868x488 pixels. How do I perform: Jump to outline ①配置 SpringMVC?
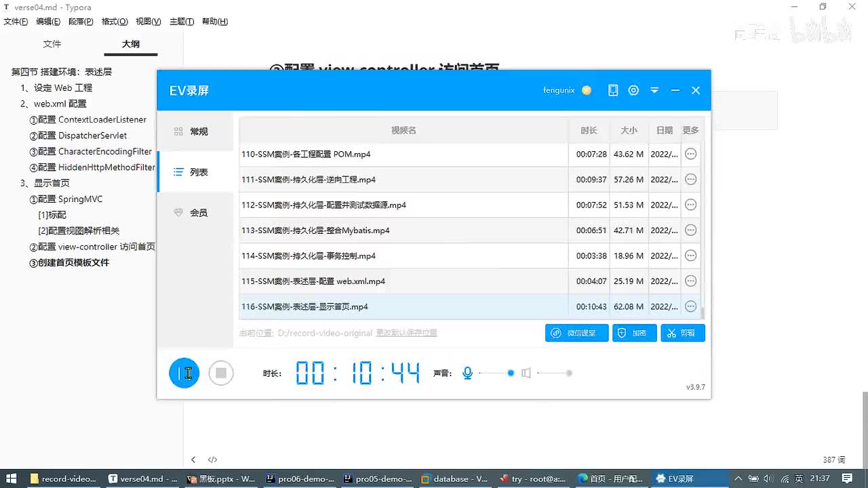click(66, 199)
